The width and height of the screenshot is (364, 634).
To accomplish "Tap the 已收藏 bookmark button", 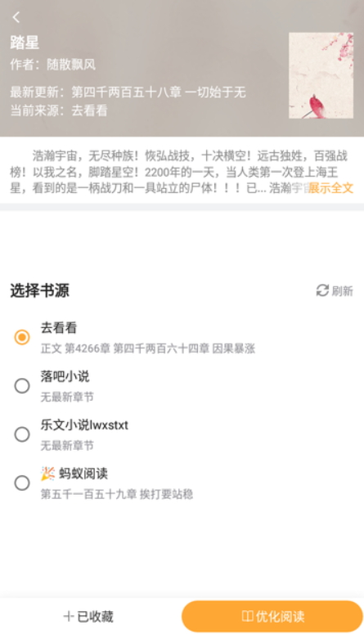I will tap(88, 616).
